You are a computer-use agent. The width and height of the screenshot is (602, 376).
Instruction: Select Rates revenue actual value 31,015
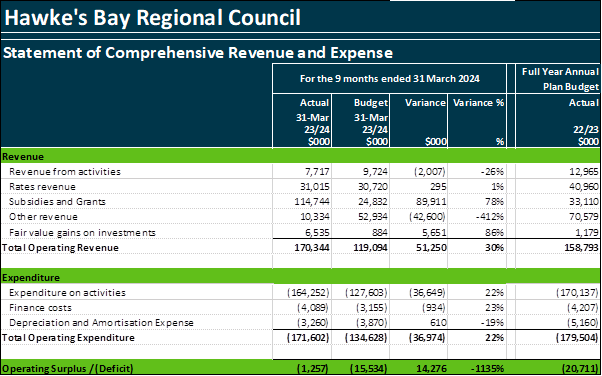313,187
